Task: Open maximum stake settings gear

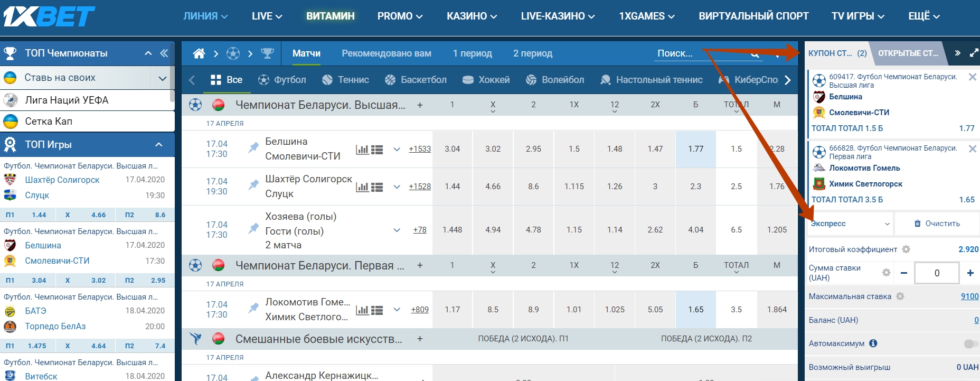Action: pyautogui.click(x=900, y=296)
